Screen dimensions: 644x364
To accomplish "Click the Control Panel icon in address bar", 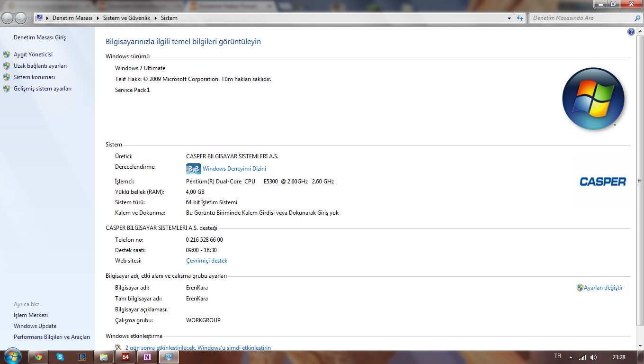I will coord(39,18).
